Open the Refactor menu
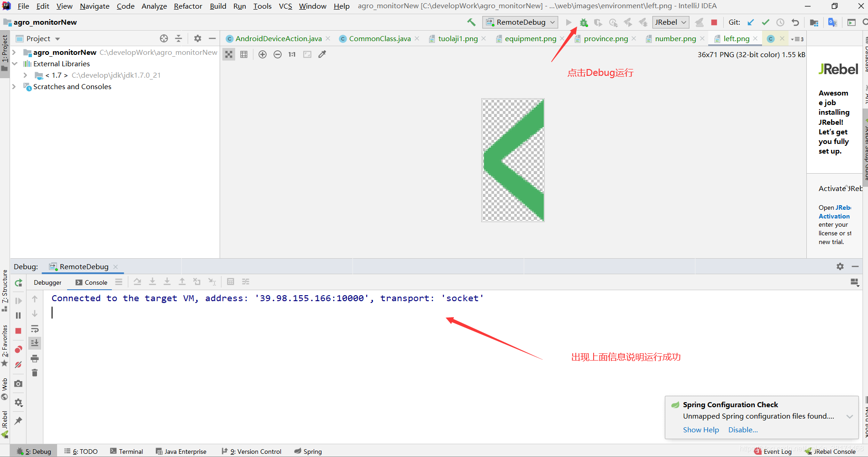Viewport: 868px width, 457px height. coord(188,6)
